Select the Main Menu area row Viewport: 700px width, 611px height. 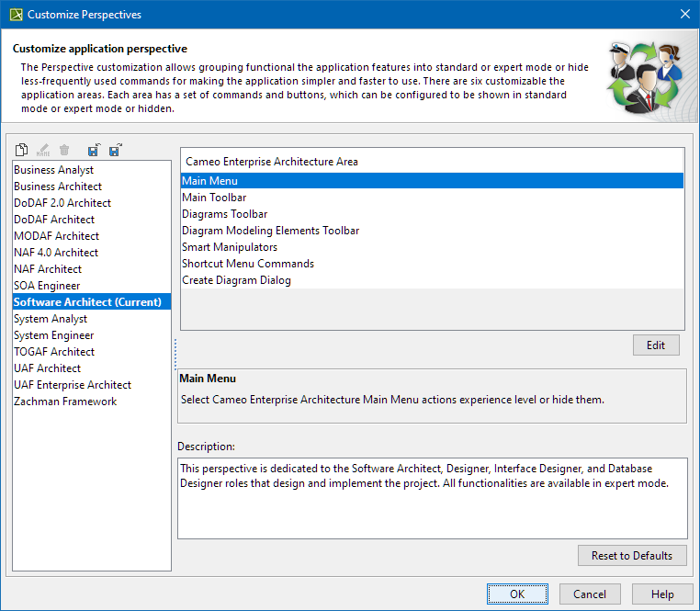click(432, 180)
